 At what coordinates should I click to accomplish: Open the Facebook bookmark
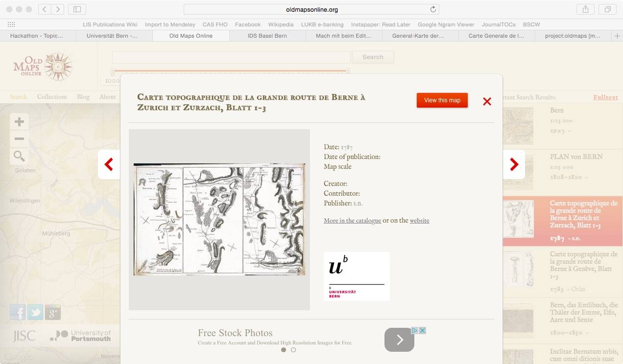click(248, 24)
